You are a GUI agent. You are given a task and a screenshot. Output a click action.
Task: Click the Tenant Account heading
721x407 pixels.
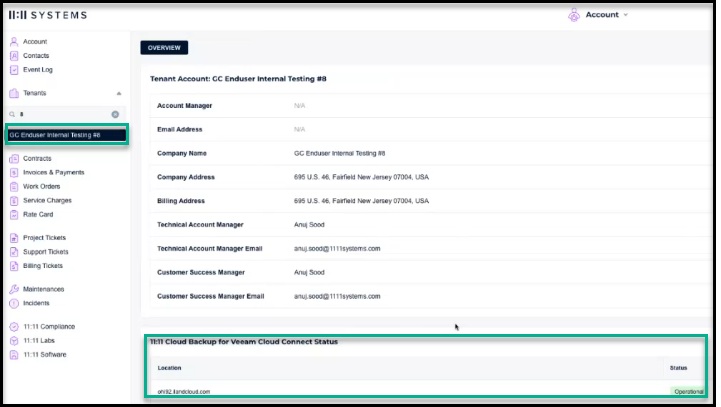(x=238, y=79)
